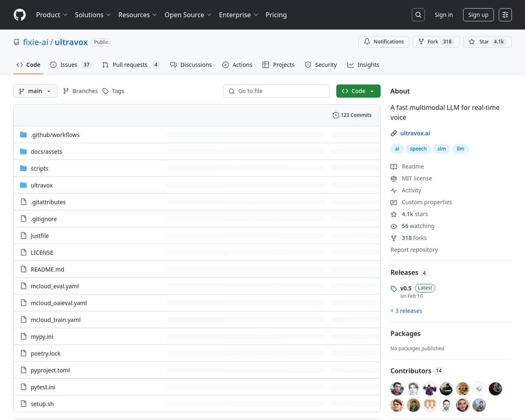The height and width of the screenshot is (420, 525).
Task: Click the scales icon next to MIT license
Action: click(x=394, y=178)
